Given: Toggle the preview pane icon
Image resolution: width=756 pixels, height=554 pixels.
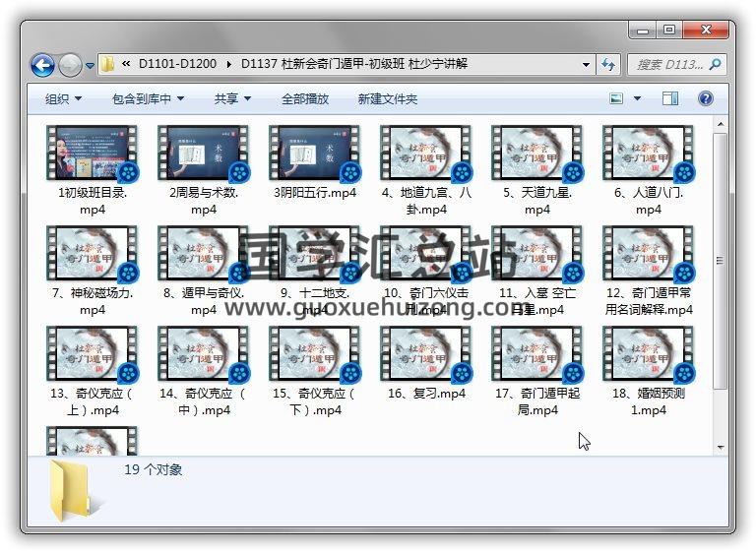Looking at the screenshot, I should click(670, 98).
